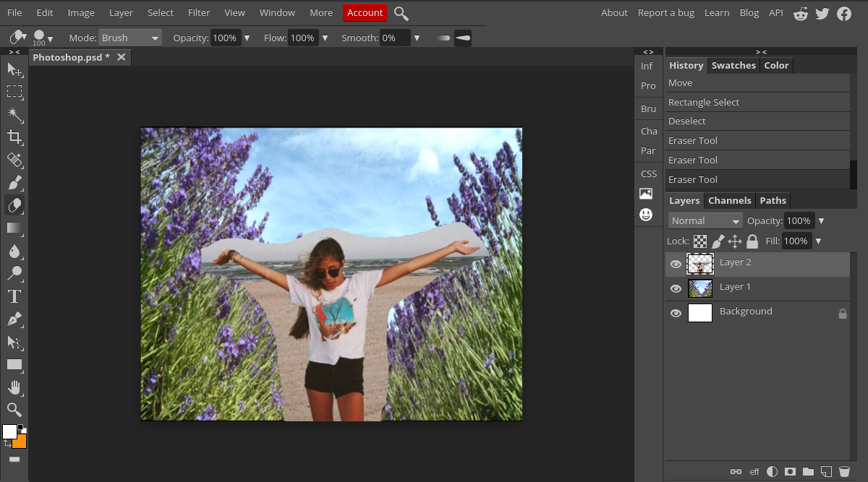The height and width of the screenshot is (482, 868).
Task: Pick the Path Select tool
Action: (x=14, y=342)
